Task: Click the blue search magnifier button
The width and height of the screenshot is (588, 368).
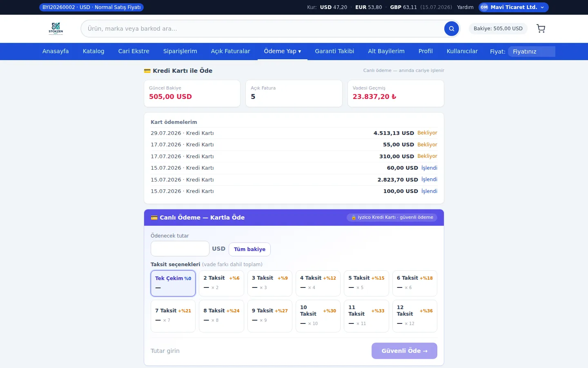Action: tap(452, 29)
